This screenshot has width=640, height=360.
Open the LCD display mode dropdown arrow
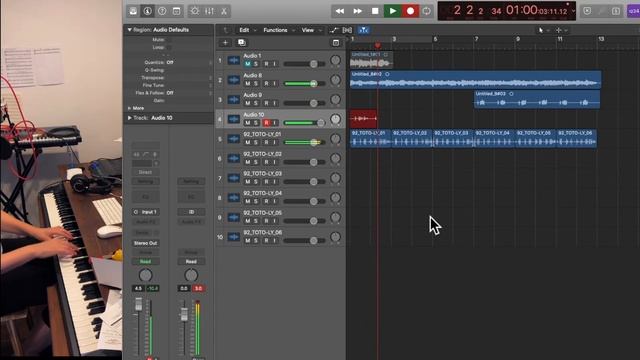[x=573, y=11]
